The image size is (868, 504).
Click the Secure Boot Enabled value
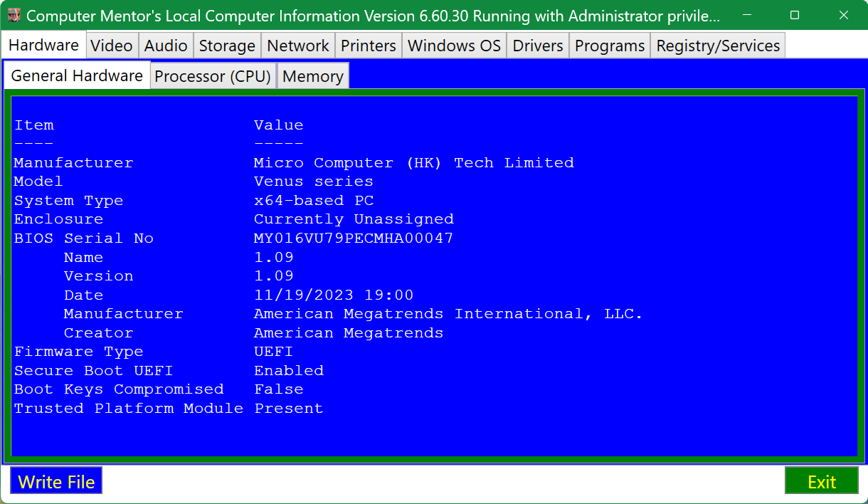click(289, 371)
